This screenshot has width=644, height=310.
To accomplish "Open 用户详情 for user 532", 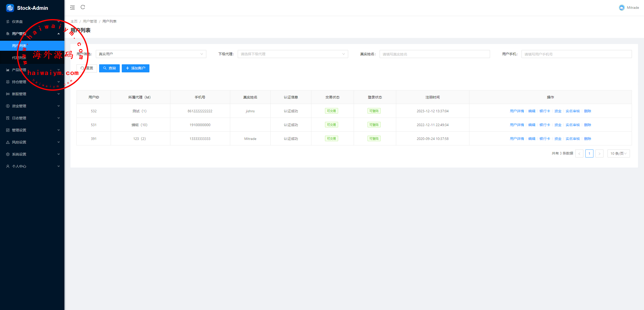I will [517, 111].
